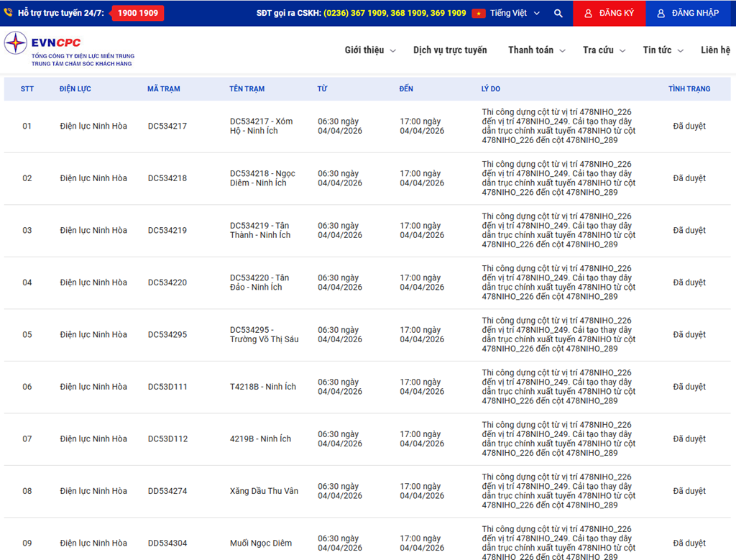Click the search magnifier icon
The width and height of the screenshot is (736, 560).
click(x=558, y=14)
